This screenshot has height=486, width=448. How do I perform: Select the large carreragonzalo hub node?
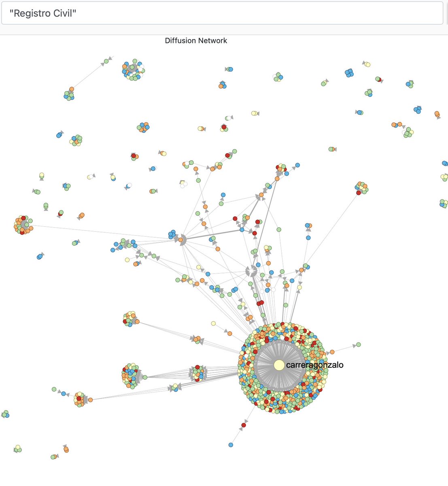click(x=279, y=365)
